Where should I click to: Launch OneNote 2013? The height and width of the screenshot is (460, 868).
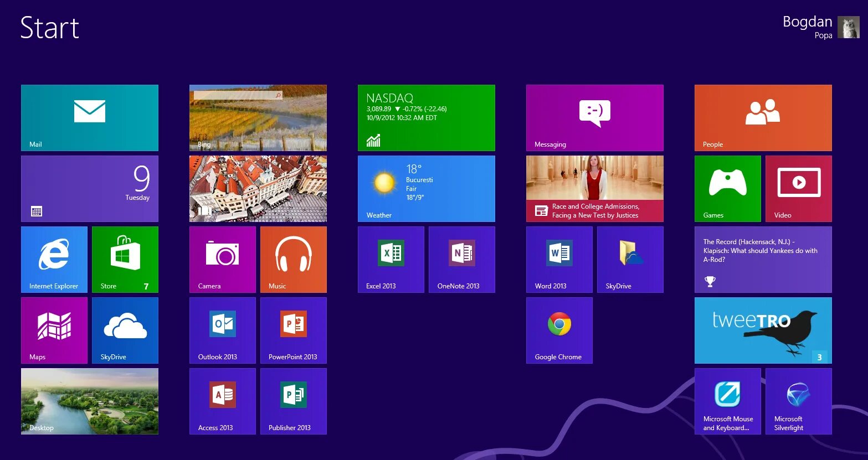click(462, 260)
